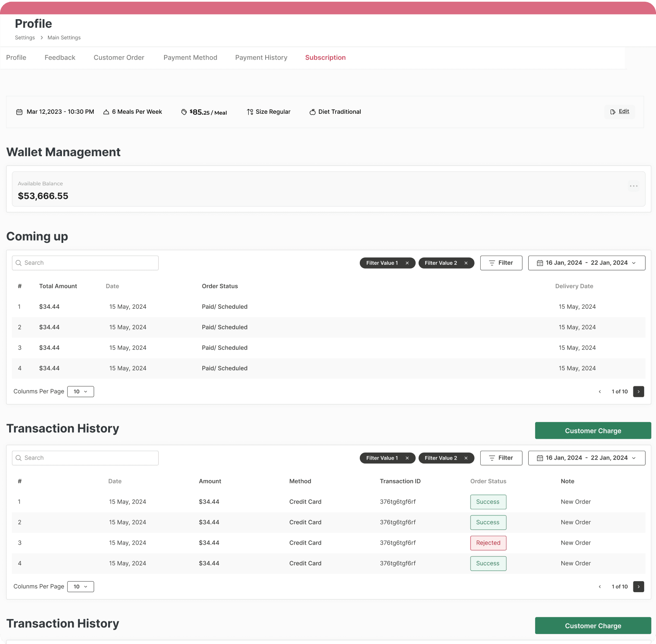The width and height of the screenshot is (656, 644).
Task: Go to next page in Transaction History table
Action: point(638,586)
